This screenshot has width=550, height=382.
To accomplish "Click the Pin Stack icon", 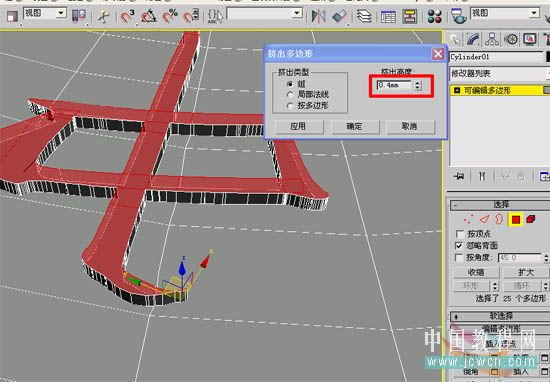I will [x=459, y=176].
